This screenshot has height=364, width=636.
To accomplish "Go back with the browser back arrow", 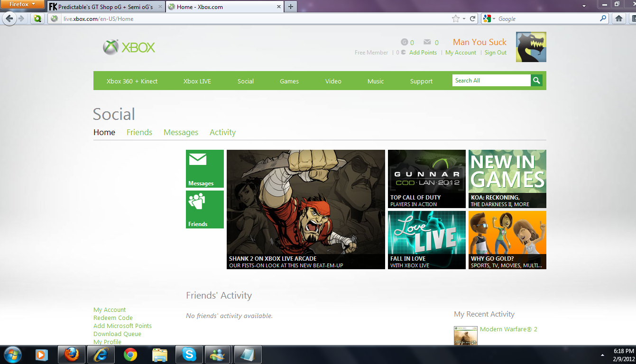I will point(10,18).
